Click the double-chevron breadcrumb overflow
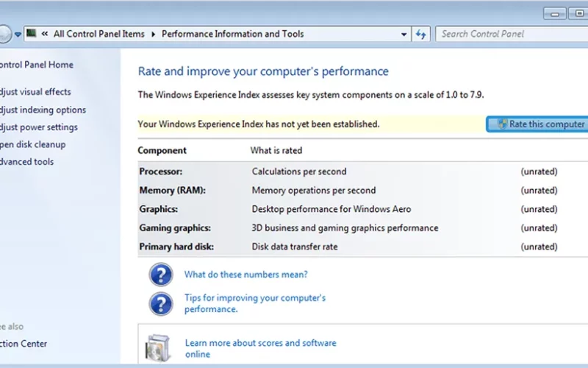This screenshot has height=368, width=588. tap(45, 34)
